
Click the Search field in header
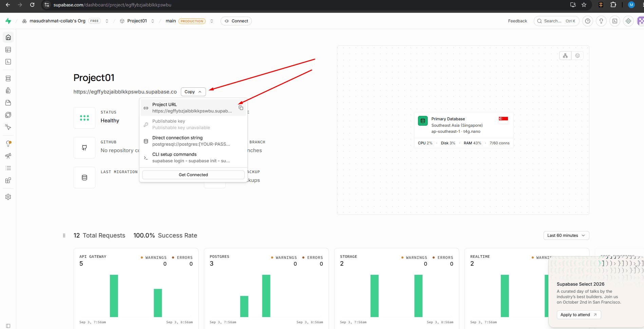tap(556, 21)
